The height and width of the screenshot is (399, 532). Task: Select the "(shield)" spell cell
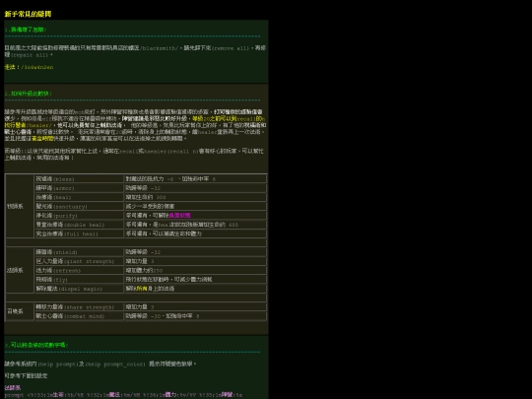(79, 252)
